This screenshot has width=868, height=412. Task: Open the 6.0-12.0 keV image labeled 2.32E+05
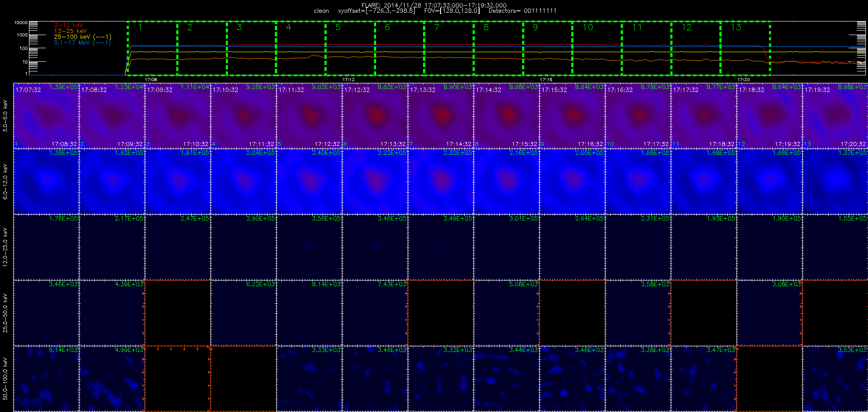click(x=441, y=181)
